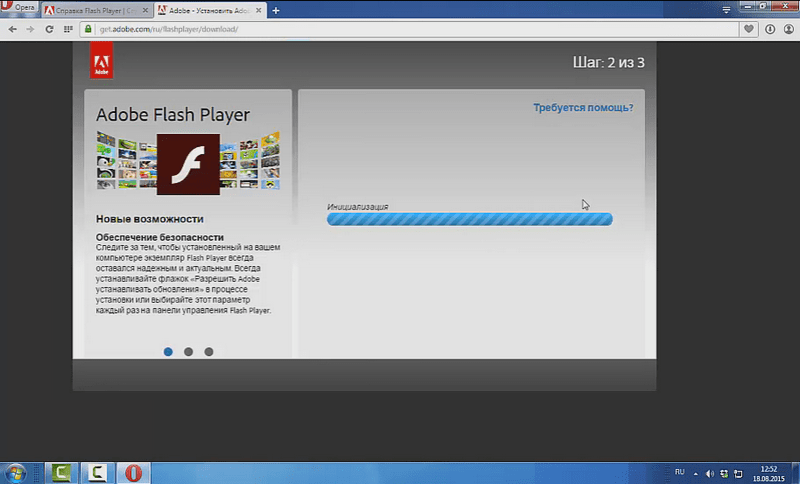
Task: Open a new tab with plus button
Action: pyautogui.click(x=276, y=10)
